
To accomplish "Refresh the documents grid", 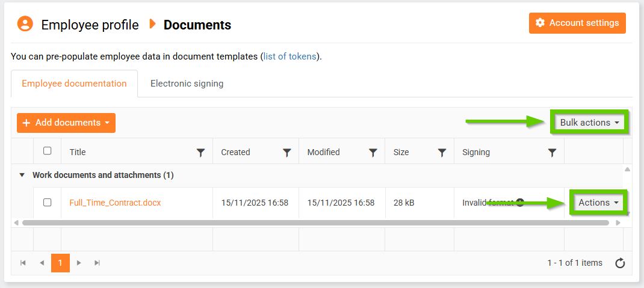I will click(x=620, y=263).
